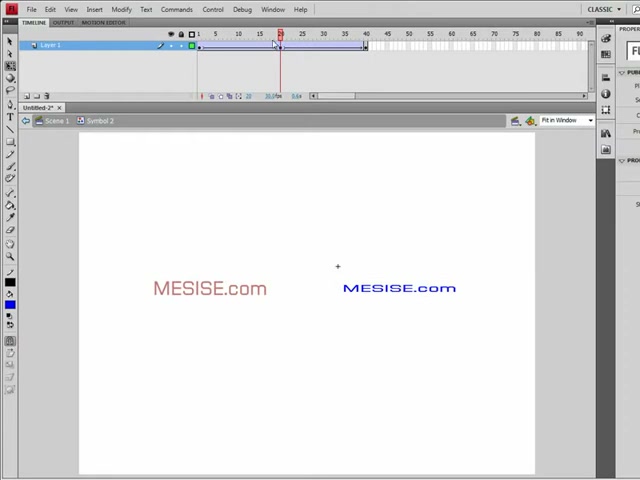Collapse the Publish section in Properties
Image resolution: width=640 pixels, height=480 pixels.
(622, 73)
